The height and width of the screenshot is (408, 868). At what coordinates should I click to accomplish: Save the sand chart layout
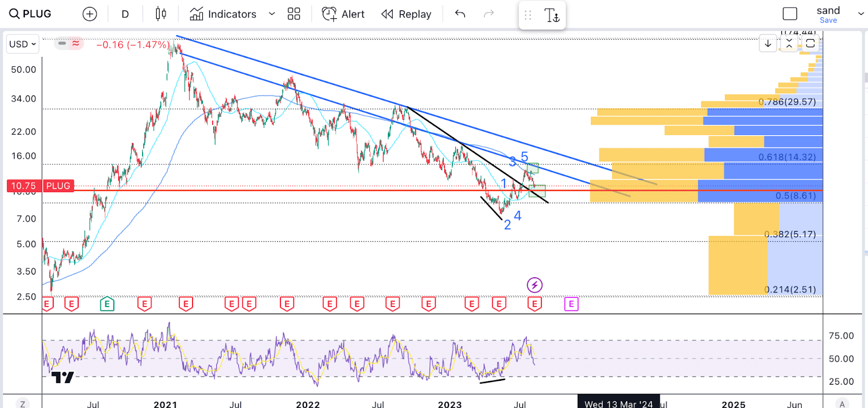828,20
